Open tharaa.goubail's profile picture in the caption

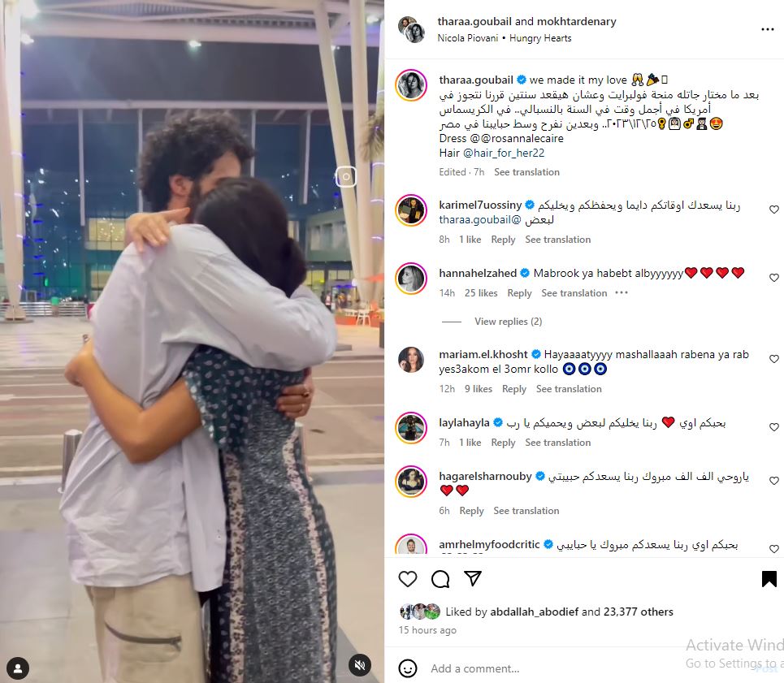click(411, 85)
